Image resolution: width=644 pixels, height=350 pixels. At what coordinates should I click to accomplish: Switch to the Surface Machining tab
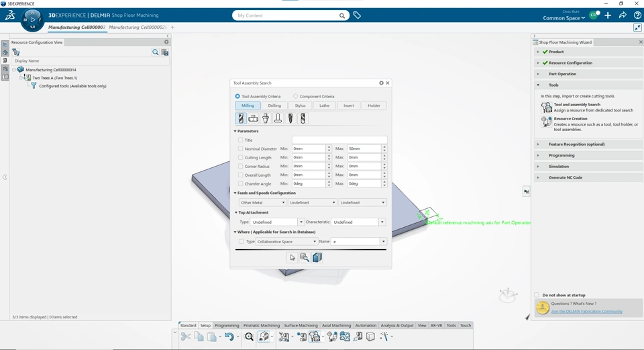coord(301,325)
